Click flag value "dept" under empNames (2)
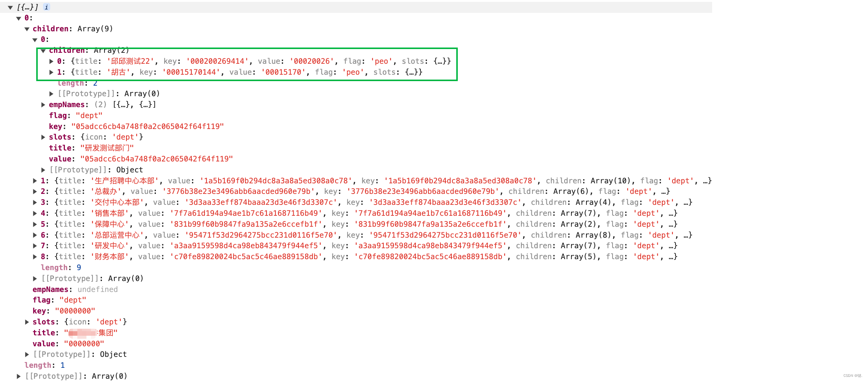The width and height of the screenshot is (868, 381). 89,115
